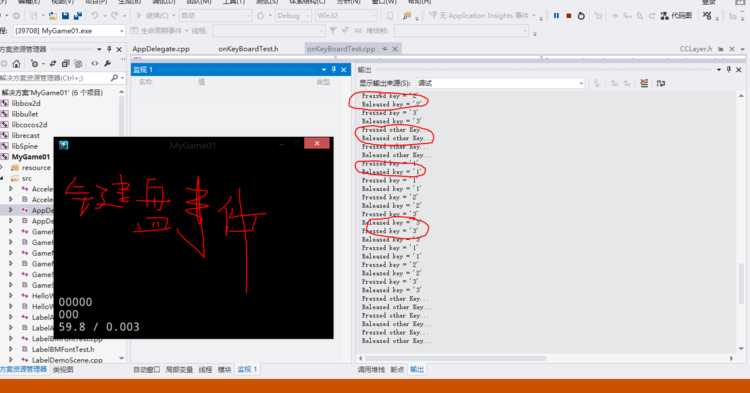The width and height of the screenshot is (750, 393).
Task: Click the Application Insights toolbar button
Action: click(482, 16)
